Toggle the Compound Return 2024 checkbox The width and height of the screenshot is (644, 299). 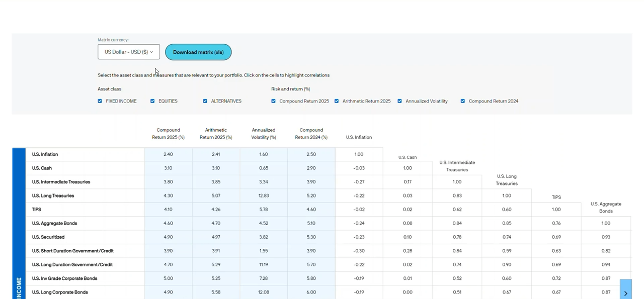463,101
